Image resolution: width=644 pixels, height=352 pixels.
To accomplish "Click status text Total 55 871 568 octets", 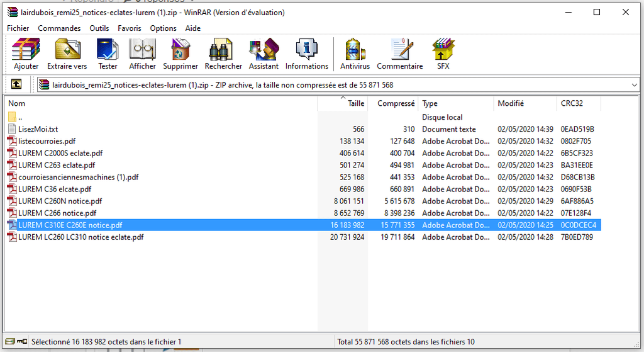I will 406,342.
